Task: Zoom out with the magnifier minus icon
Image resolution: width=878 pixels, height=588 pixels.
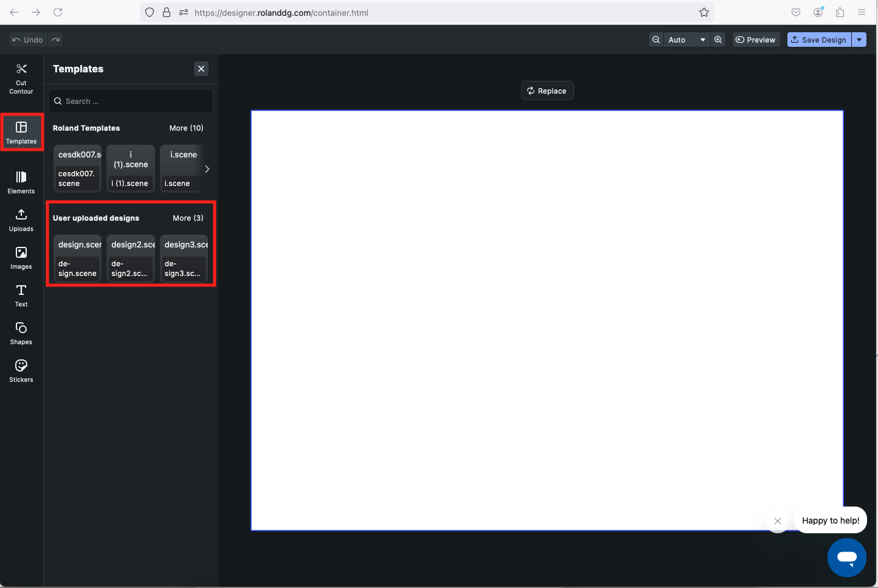Action: [656, 40]
